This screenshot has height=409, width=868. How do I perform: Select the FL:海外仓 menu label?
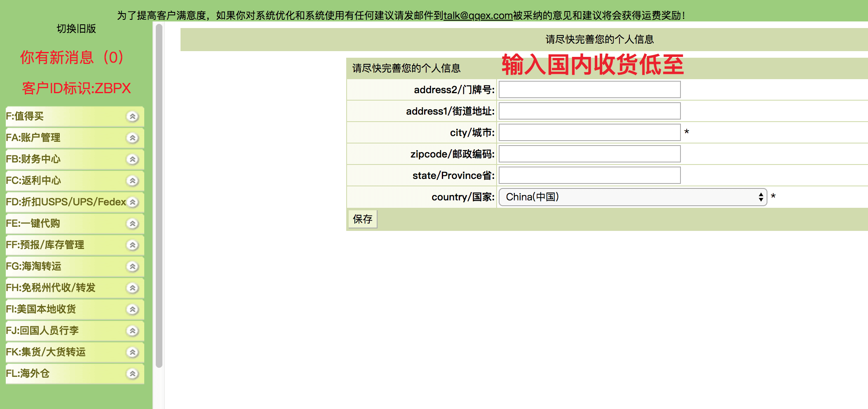(x=28, y=374)
